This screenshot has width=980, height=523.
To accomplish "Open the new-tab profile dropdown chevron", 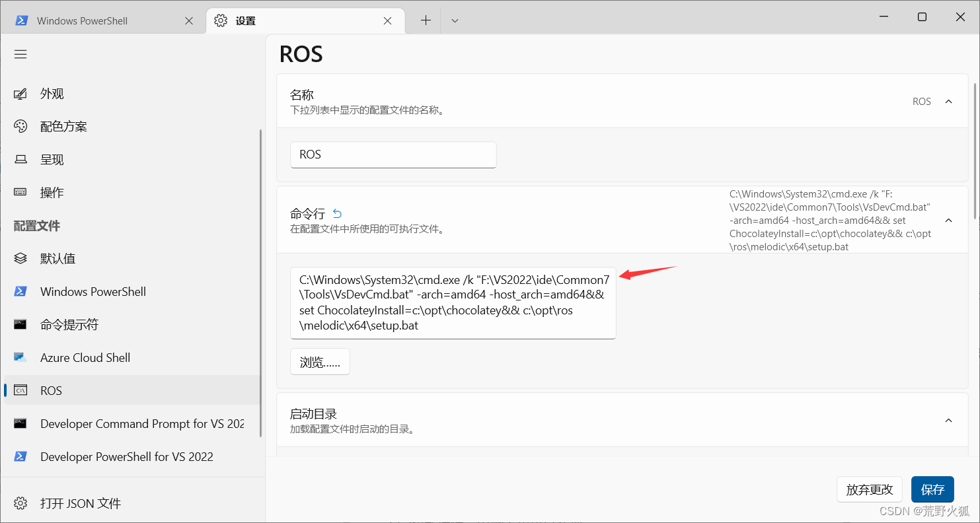I will pyautogui.click(x=455, y=20).
